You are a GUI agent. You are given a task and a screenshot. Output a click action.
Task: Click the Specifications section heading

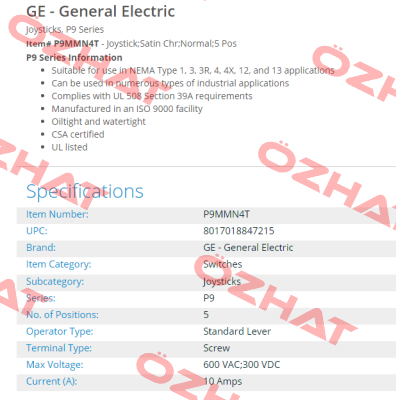(85, 192)
